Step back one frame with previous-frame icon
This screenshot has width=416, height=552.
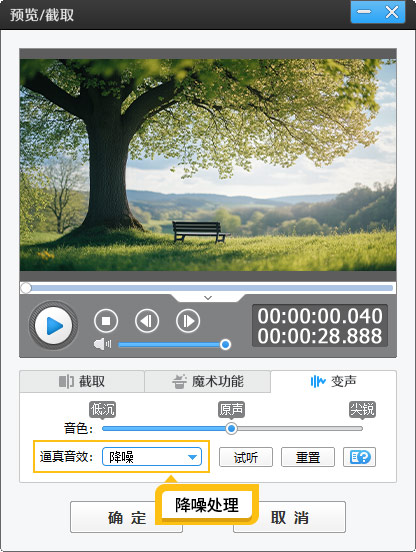[147, 321]
